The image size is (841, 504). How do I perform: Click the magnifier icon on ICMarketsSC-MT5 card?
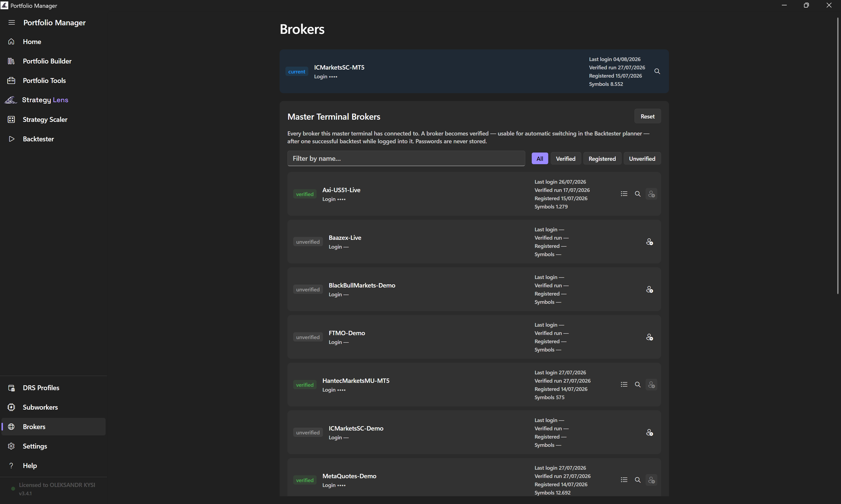pos(657,71)
